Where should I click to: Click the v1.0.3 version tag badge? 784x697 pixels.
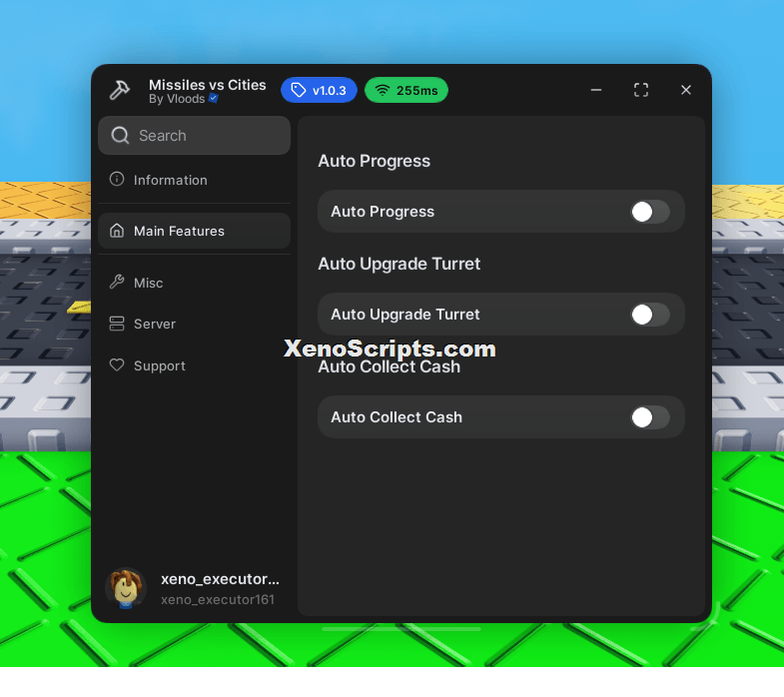tap(319, 90)
